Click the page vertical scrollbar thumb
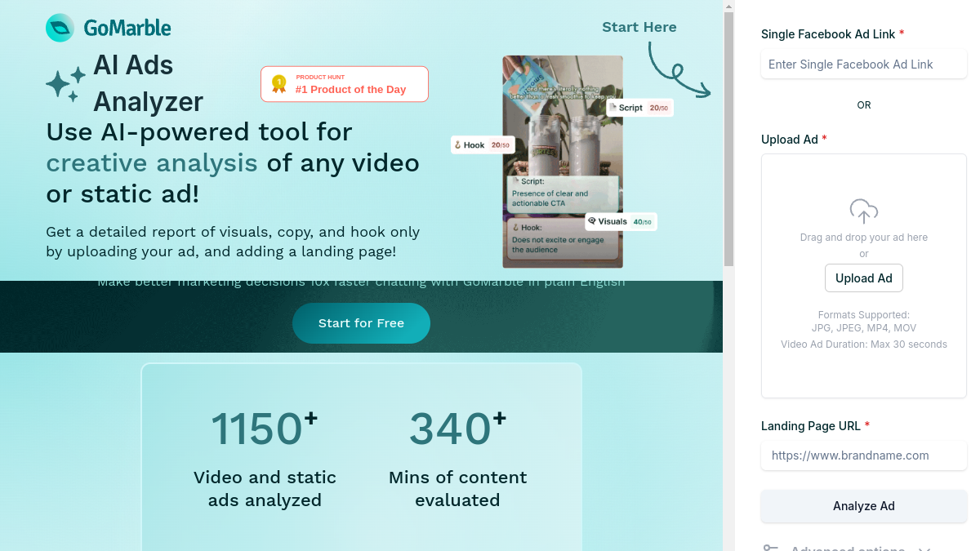 coord(728,139)
